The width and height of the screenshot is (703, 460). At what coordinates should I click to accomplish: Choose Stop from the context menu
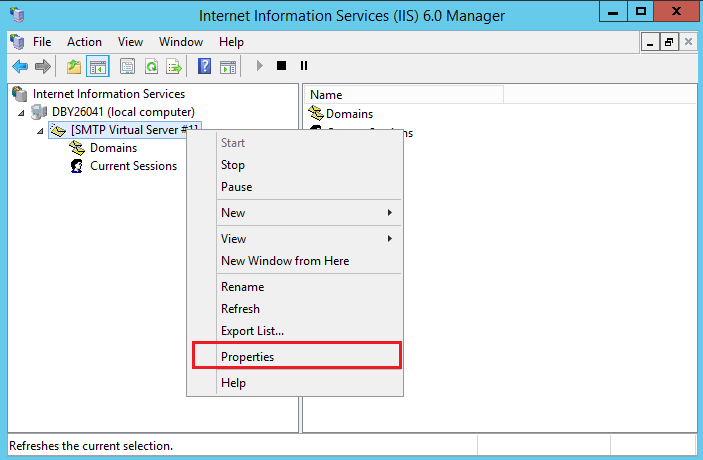[x=295, y=165]
